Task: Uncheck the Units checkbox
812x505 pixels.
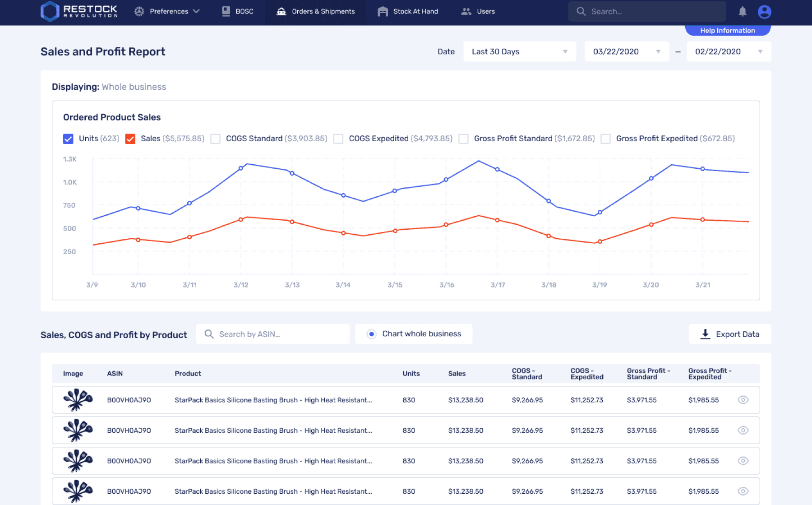Action: click(68, 139)
